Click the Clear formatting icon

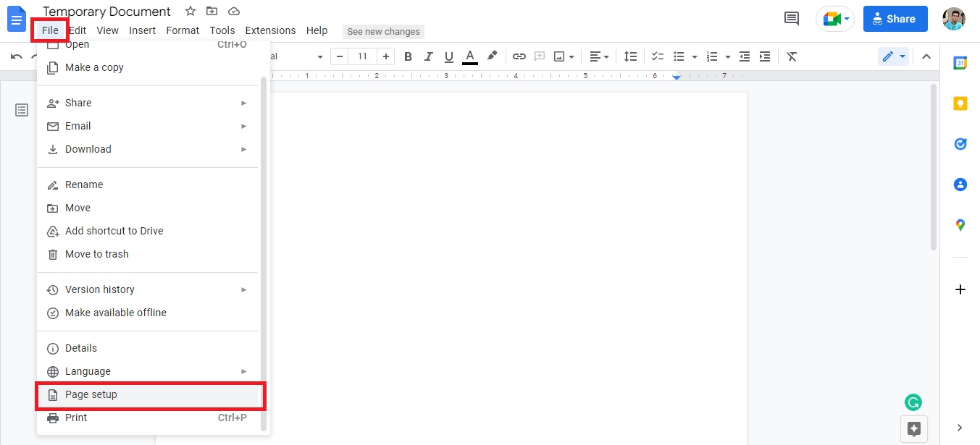(x=792, y=56)
